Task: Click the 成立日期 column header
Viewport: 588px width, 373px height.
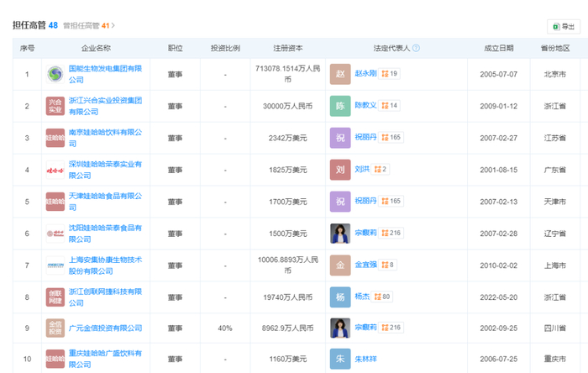Action: click(x=486, y=49)
